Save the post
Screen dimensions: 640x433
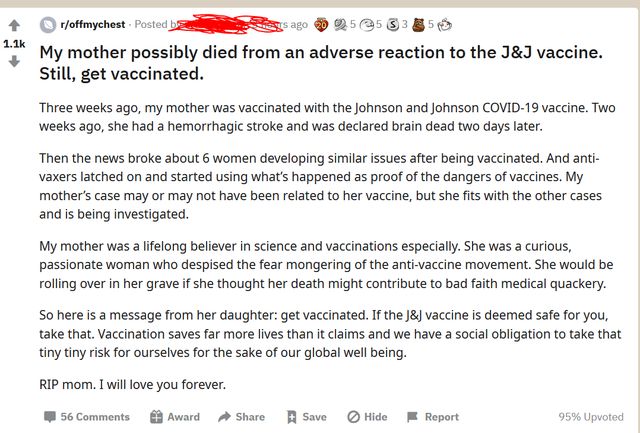pyautogui.click(x=307, y=417)
